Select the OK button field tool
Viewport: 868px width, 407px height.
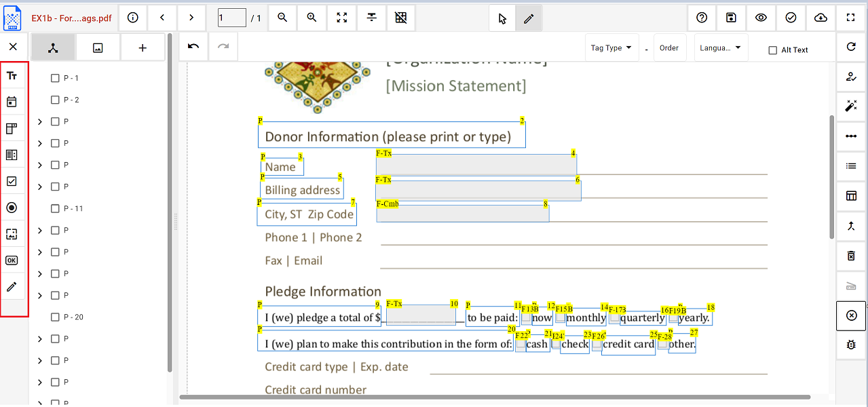(x=12, y=260)
